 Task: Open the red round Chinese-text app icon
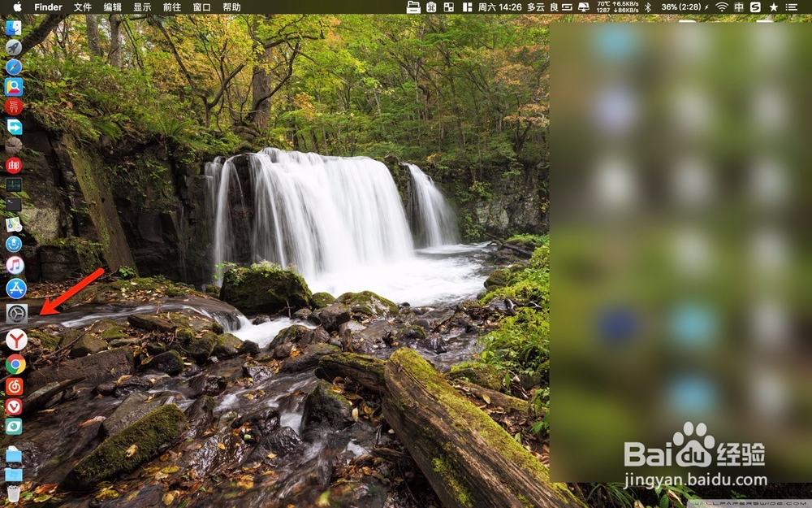[14, 106]
